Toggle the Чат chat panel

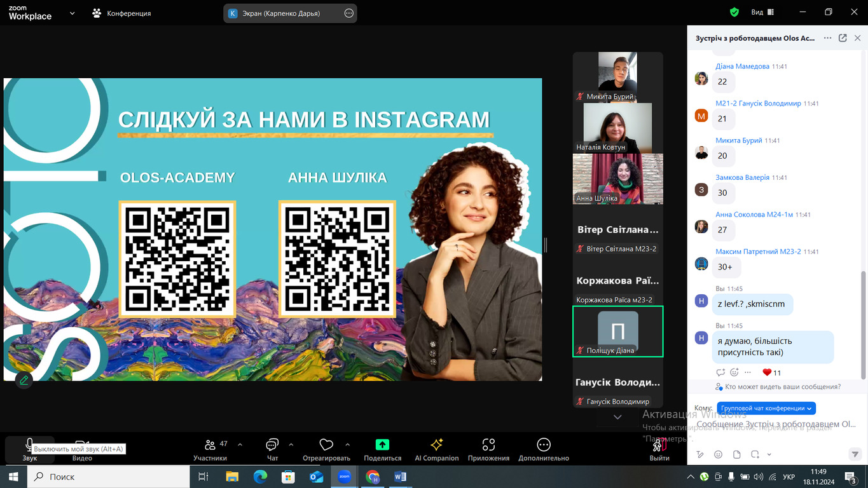tap(273, 449)
